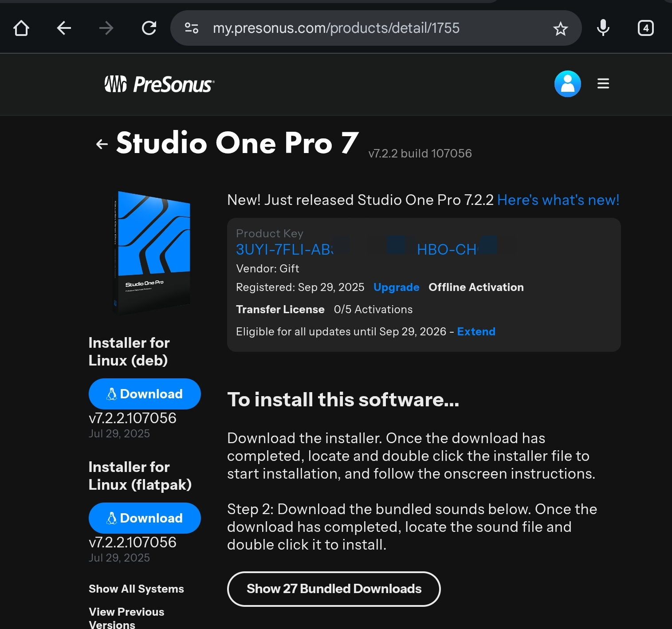Select Offline Activation
The width and height of the screenshot is (672, 629).
[476, 287]
